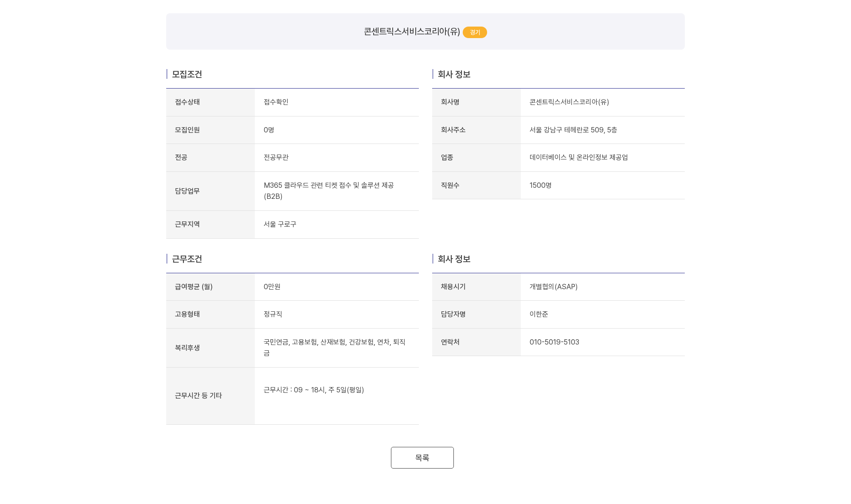Select the 0만원 salary value
The height and width of the screenshot is (504, 851).
(x=272, y=287)
